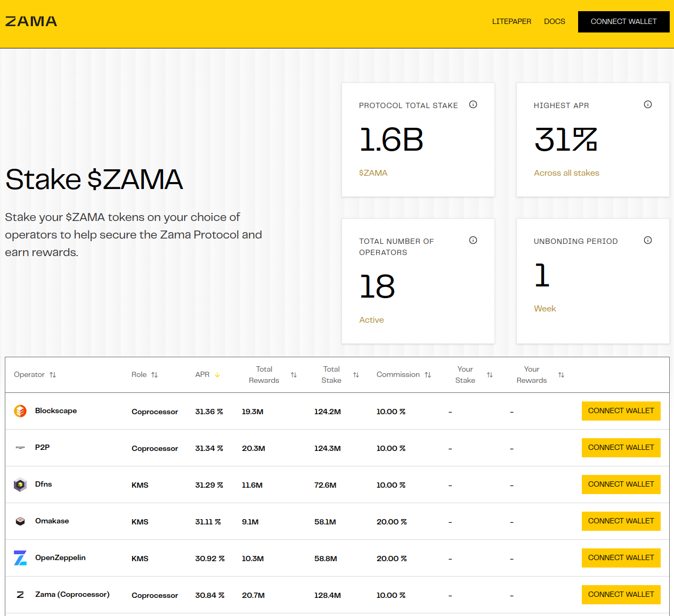
Task: Click the 1.6B protocol stake figure
Action: [x=391, y=139]
